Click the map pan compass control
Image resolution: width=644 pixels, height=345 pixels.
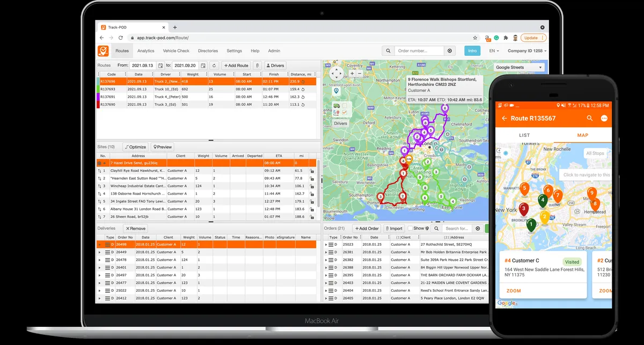[x=336, y=74]
